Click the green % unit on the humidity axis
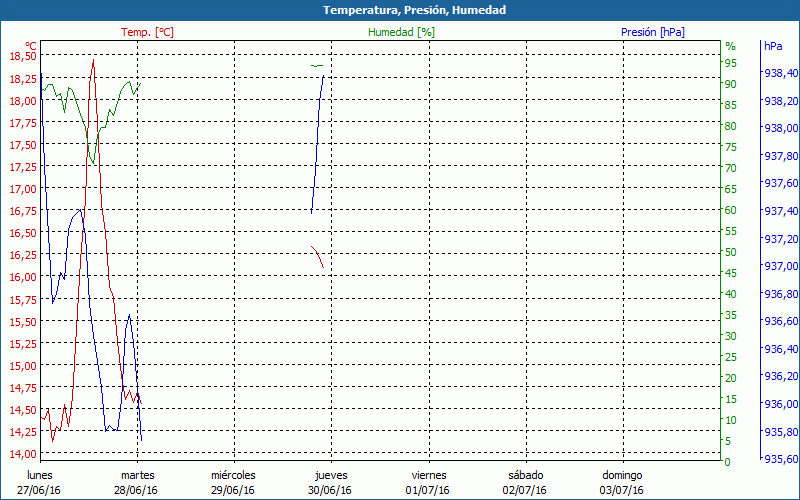 pos(730,46)
